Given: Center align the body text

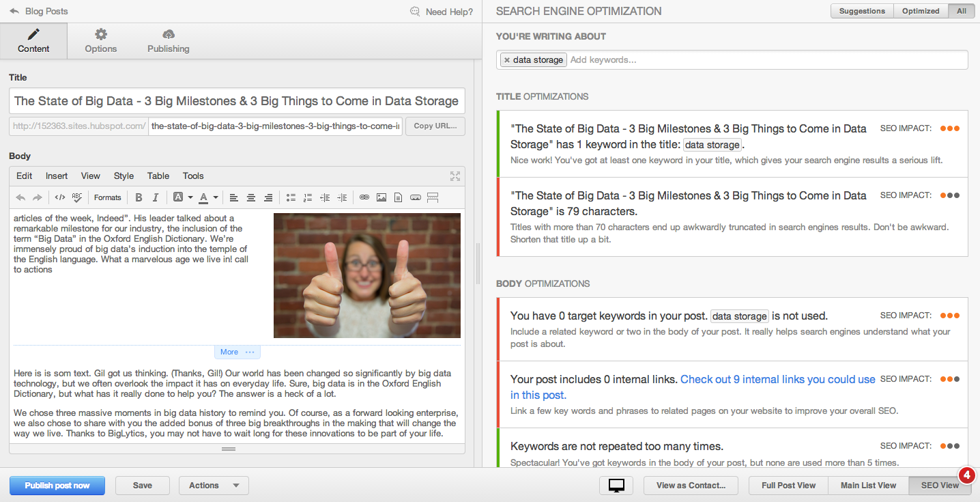Looking at the screenshot, I should coord(251,197).
